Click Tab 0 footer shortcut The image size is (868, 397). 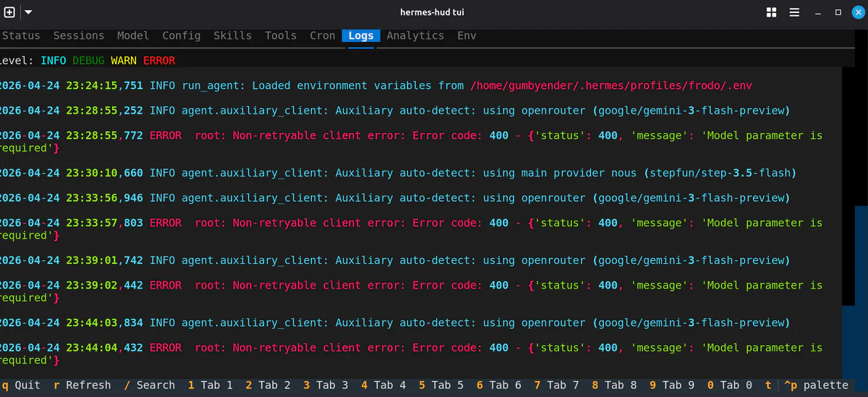coord(730,385)
